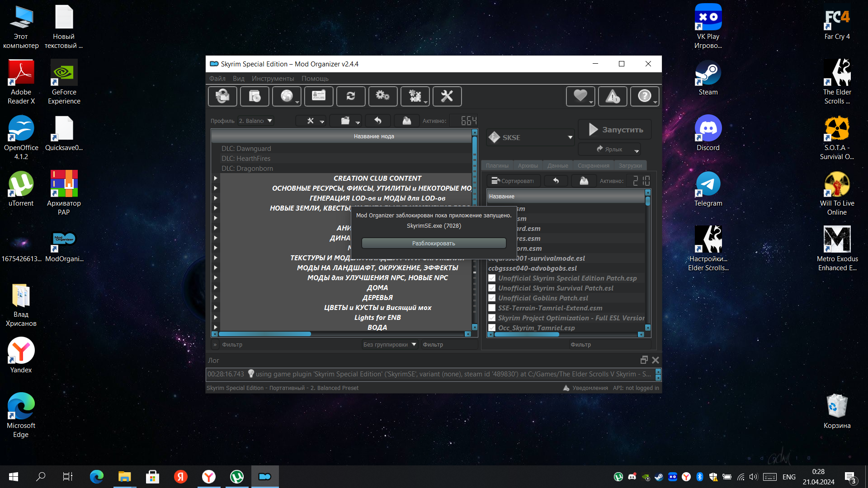868x488 pixels.
Task: Switch to the Плагины tab
Action: [x=497, y=165]
